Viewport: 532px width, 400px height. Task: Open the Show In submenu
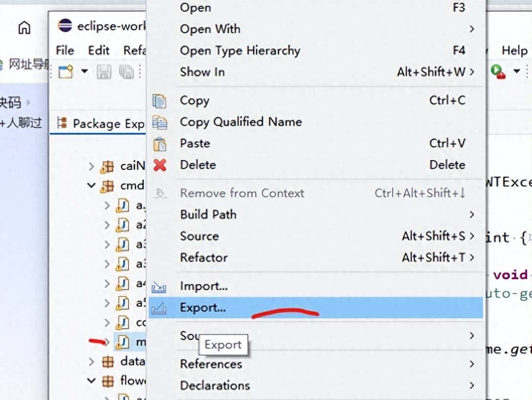coord(315,72)
